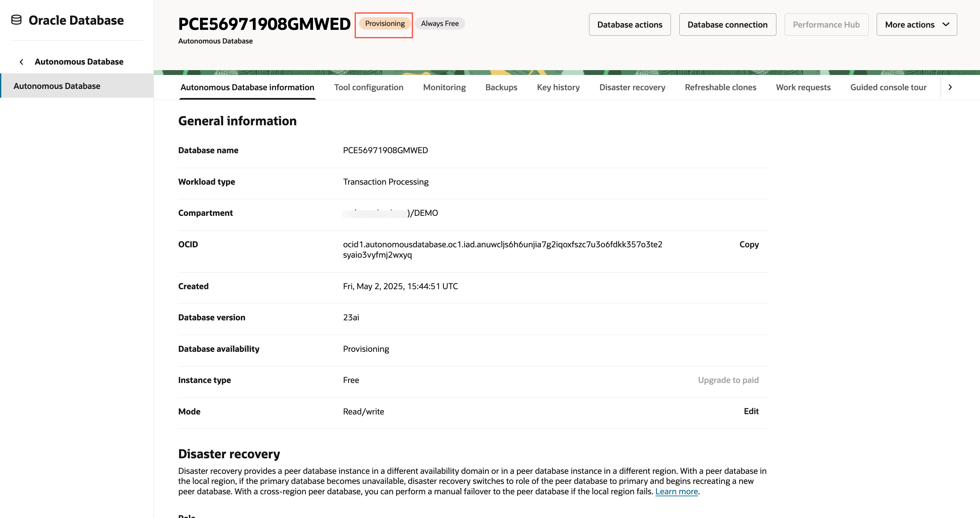The width and height of the screenshot is (980, 518).
Task: Click the Upgrade to paid link
Action: [728, 380]
